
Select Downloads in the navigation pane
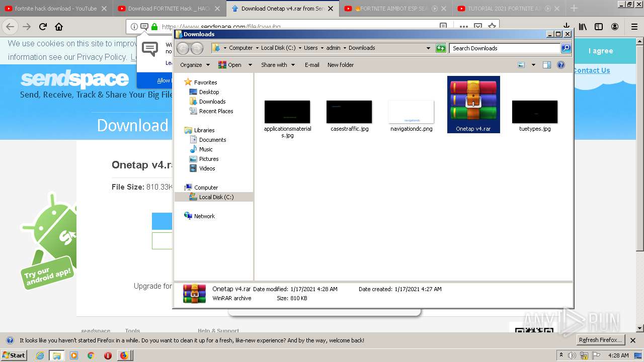(212, 102)
